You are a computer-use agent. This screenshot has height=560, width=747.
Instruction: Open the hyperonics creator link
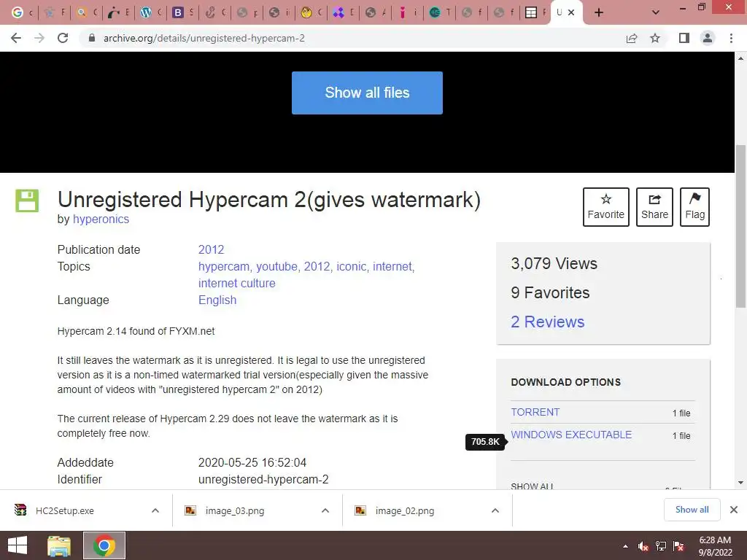[101, 219]
